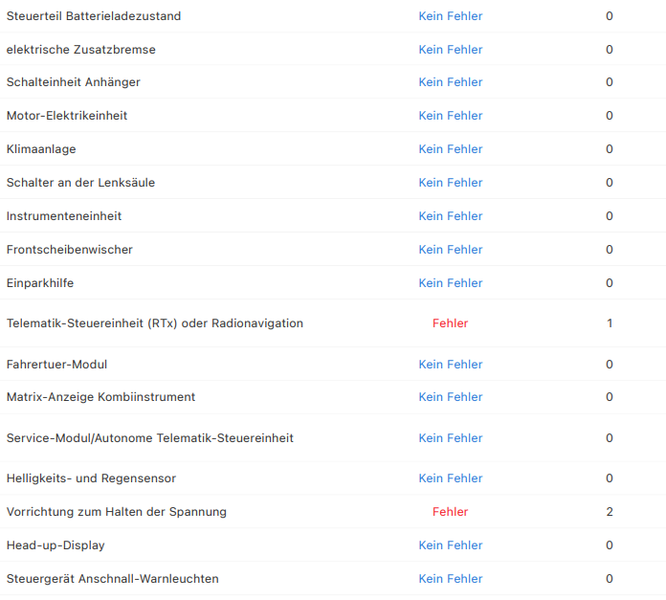The image size is (666, 600).
Task: Click Einparkhilfe 'Kein Fehler' link
Action: 450,283
